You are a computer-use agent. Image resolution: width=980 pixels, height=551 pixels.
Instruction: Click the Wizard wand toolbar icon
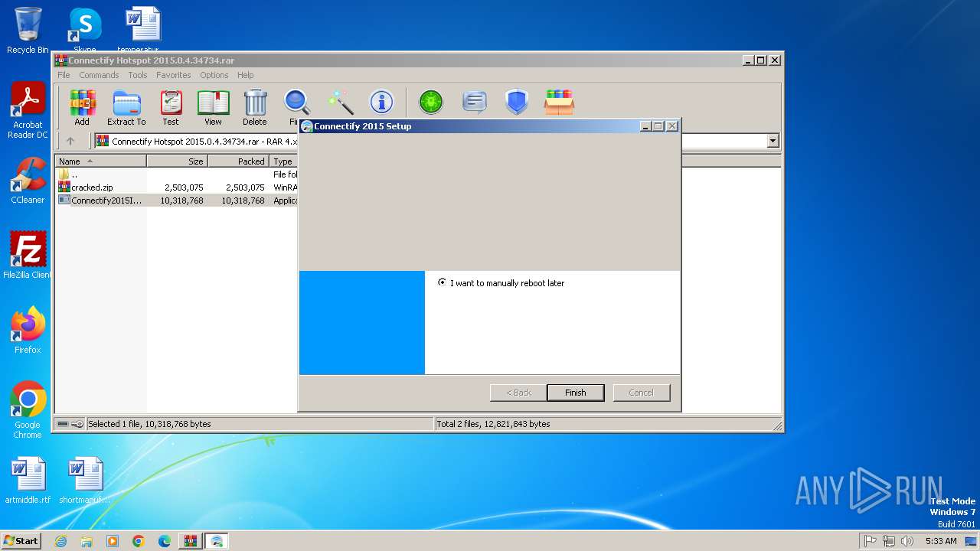click(340, 102)
